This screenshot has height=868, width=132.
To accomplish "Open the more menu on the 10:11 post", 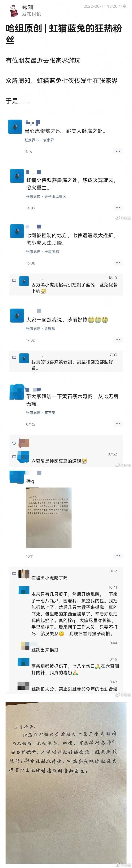I will click(x=118, y=556).
